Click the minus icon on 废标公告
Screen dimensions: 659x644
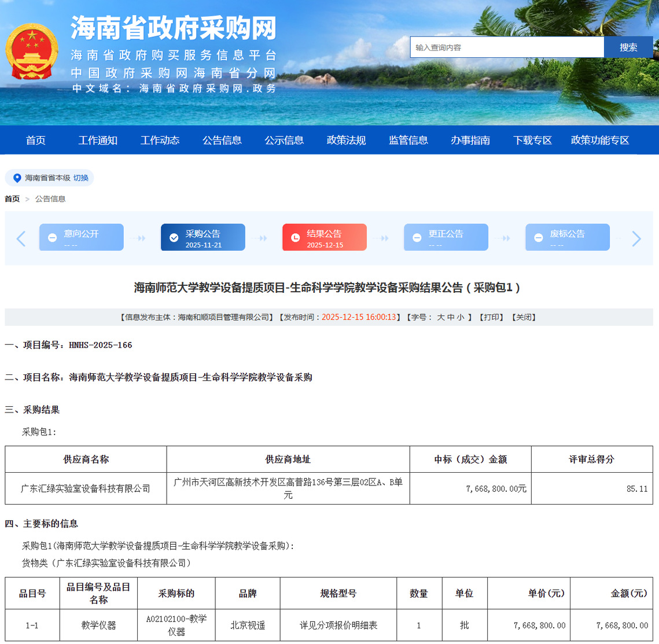coord(538,238)
